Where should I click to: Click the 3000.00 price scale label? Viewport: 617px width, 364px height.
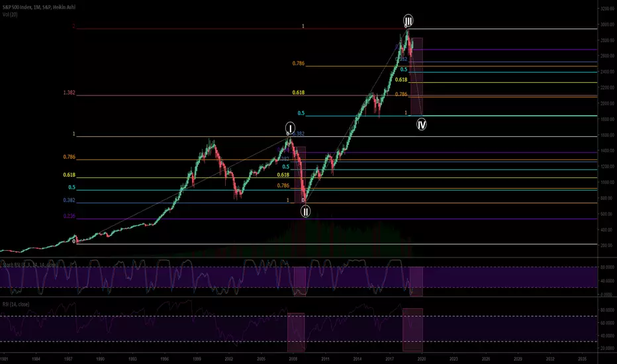click(608, 24)
